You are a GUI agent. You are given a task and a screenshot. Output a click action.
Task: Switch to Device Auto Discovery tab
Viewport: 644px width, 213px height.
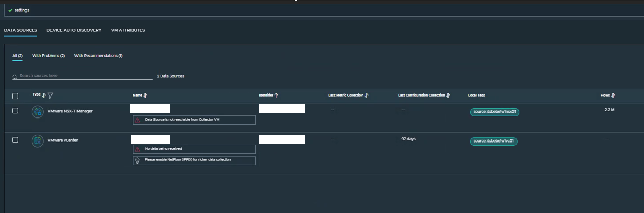pos(74,30)
